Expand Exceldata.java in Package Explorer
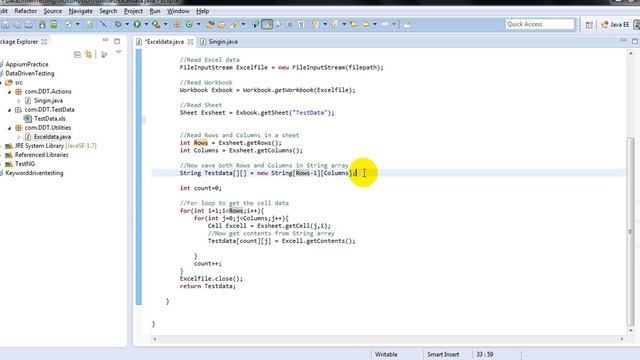Viewport: 640px width, 360px height. pyautogui.click(x=19, y=137)
